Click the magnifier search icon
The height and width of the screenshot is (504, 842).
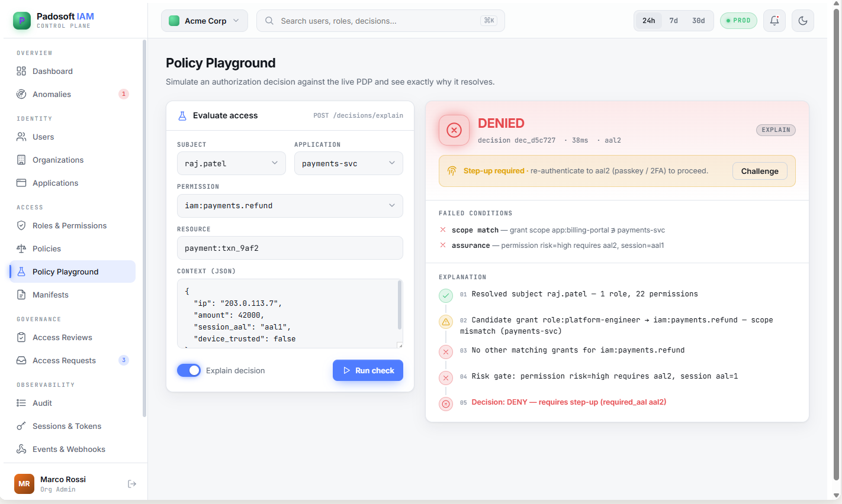tap(269, 21)
